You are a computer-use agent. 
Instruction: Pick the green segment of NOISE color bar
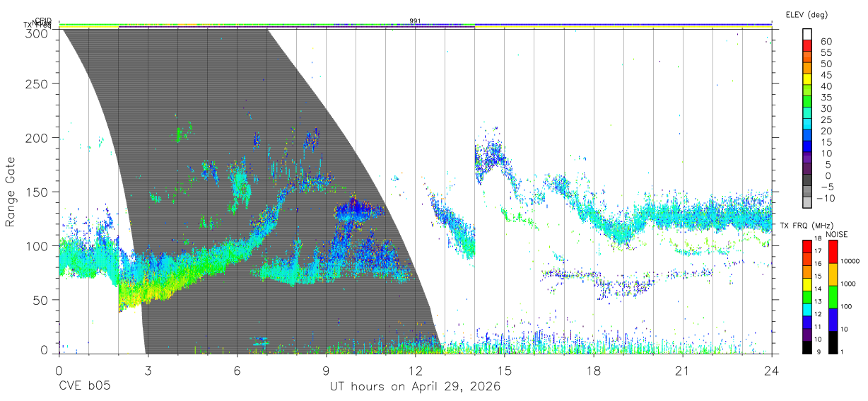(x=833, y=297)
